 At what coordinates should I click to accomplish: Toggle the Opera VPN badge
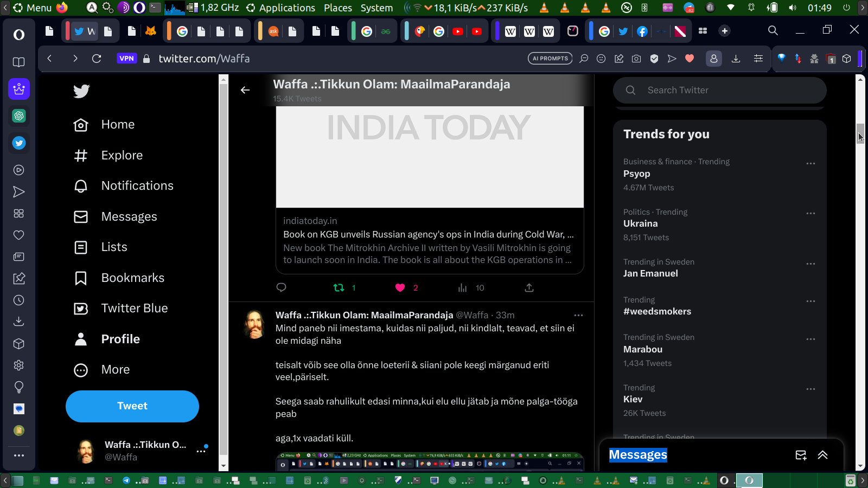point(127,59)
